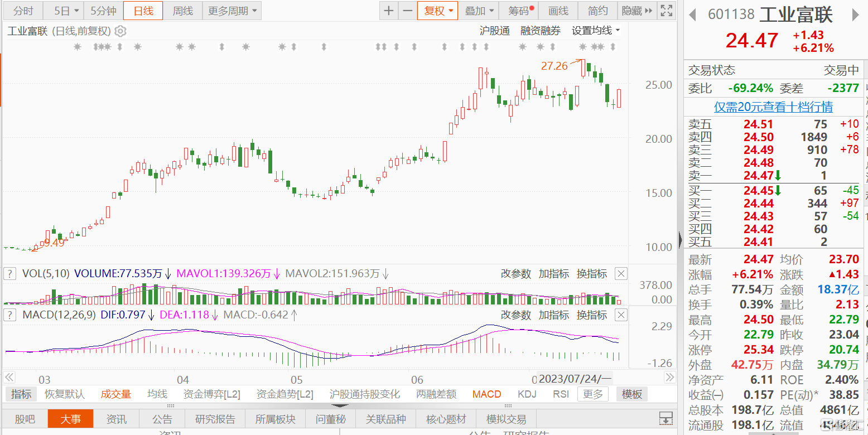Switch to 分时 intraday view
Viewport: 868px width, 435px height.
pos(23,11)
